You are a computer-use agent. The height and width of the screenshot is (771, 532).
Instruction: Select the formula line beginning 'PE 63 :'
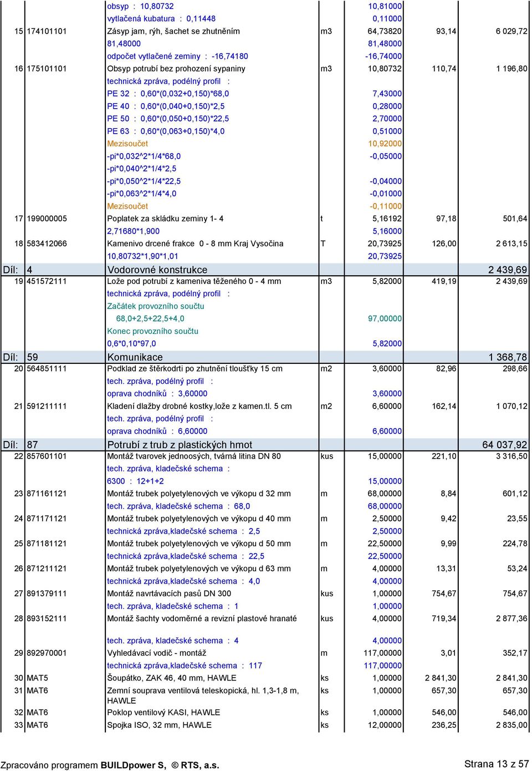pyautogui.click(x=166, y=131)
